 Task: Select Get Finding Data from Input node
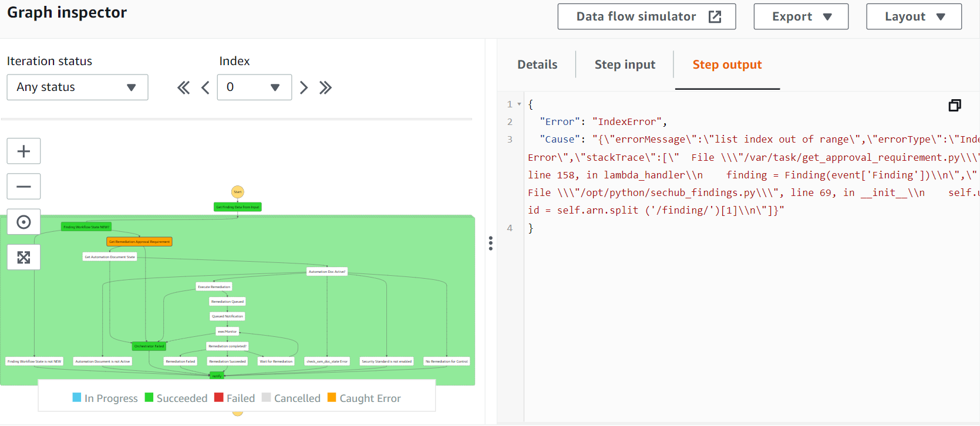tap(238, 207)
